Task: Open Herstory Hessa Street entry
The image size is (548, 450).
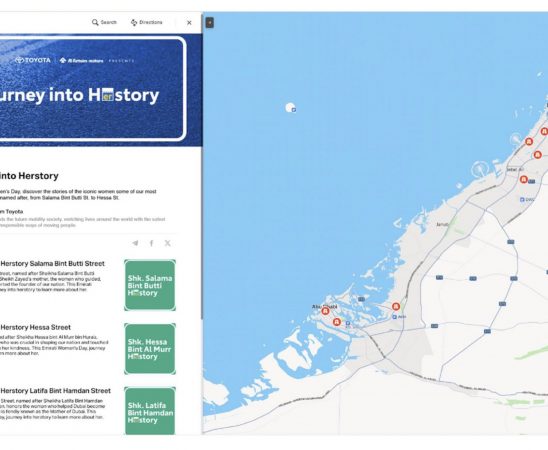Action: [x=35, y=327]
